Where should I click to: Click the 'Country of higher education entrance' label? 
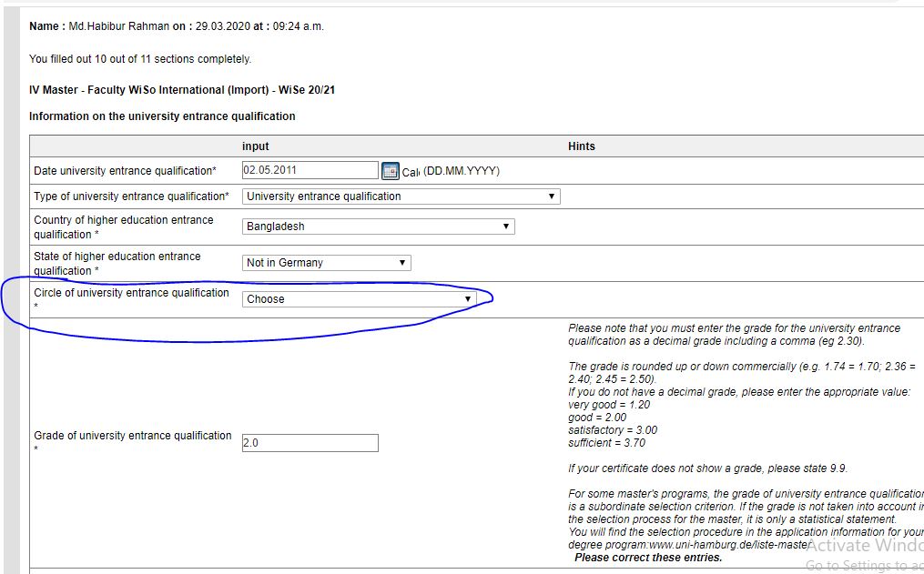point(123,220)
